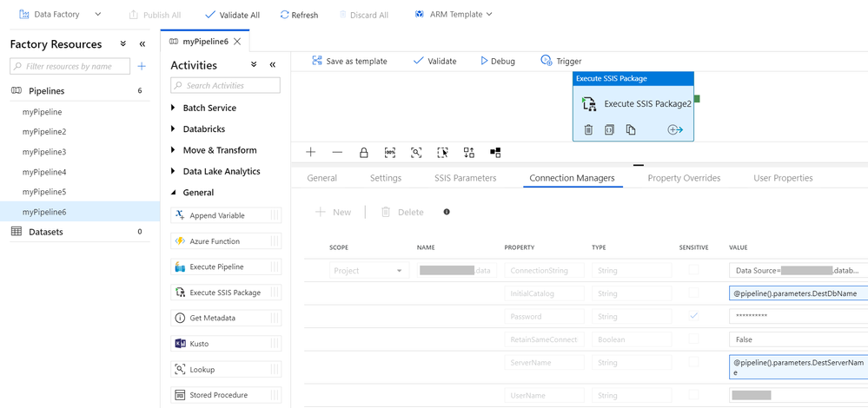
Task: Click the Azure Function activity icon
Action: click(179, 241)
